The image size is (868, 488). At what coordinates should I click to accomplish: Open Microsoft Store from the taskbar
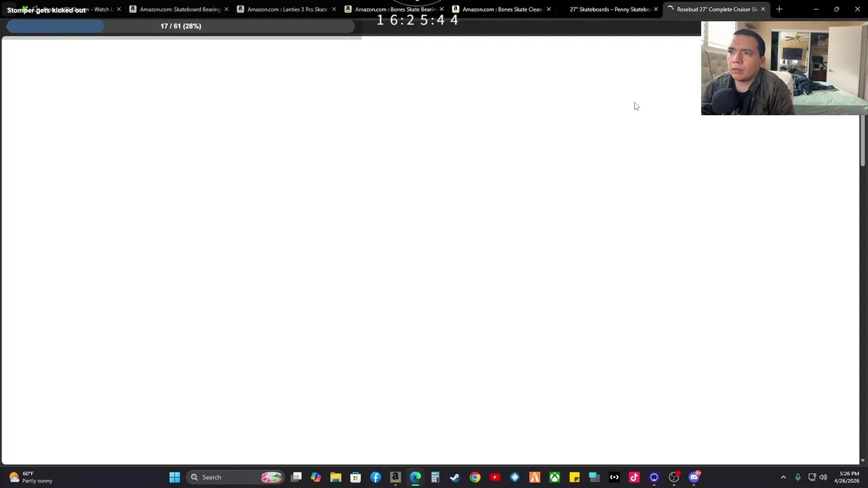(x=355, y=477)
